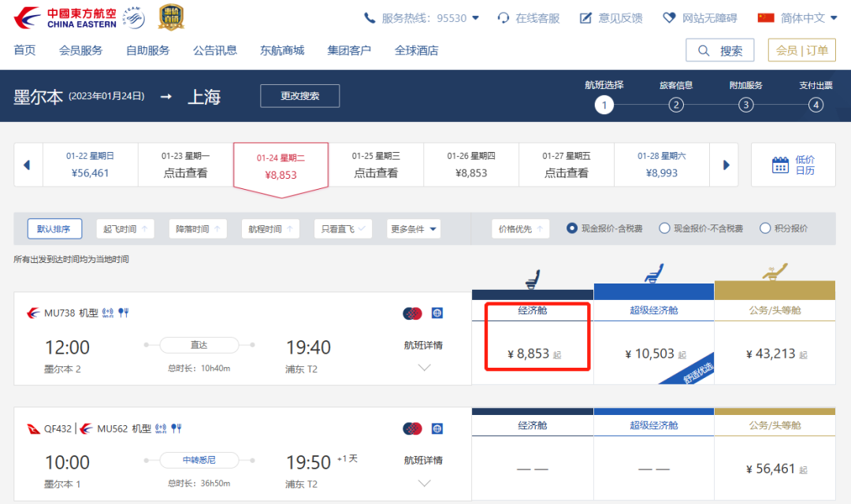Click MU738 blue square globe icon
Screen dimensions: 851x504
coord(437,313)
